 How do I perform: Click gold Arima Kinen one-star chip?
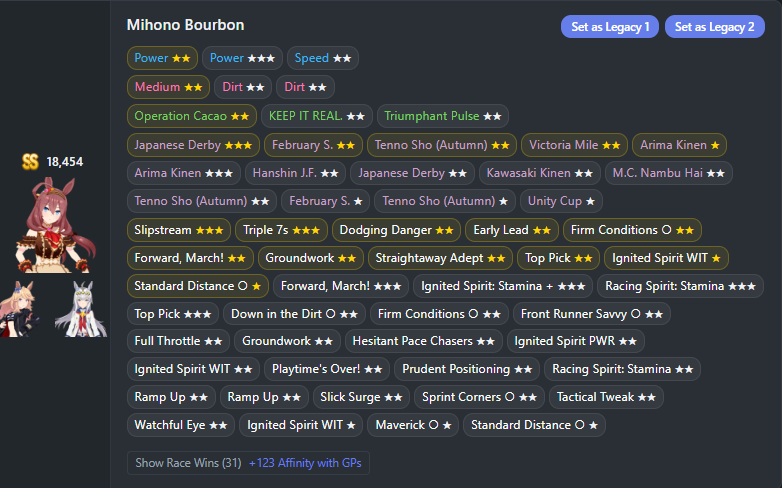[680, 145]
